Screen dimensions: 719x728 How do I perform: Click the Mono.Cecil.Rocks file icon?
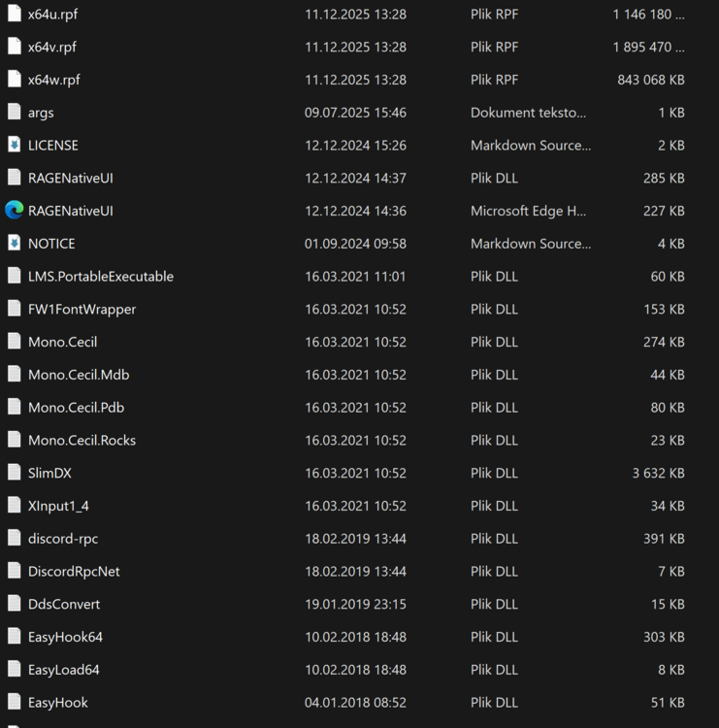click(x=15, y=440)
